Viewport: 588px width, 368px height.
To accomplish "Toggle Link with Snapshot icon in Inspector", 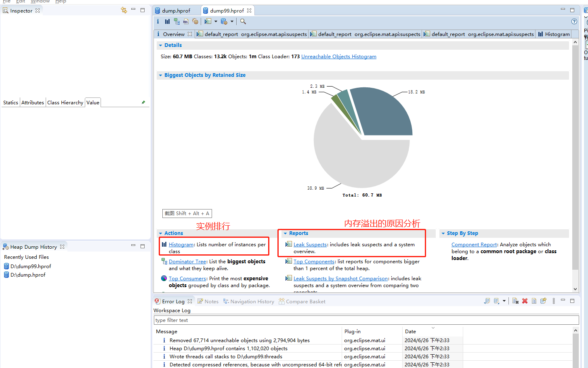I will point(124,10).
